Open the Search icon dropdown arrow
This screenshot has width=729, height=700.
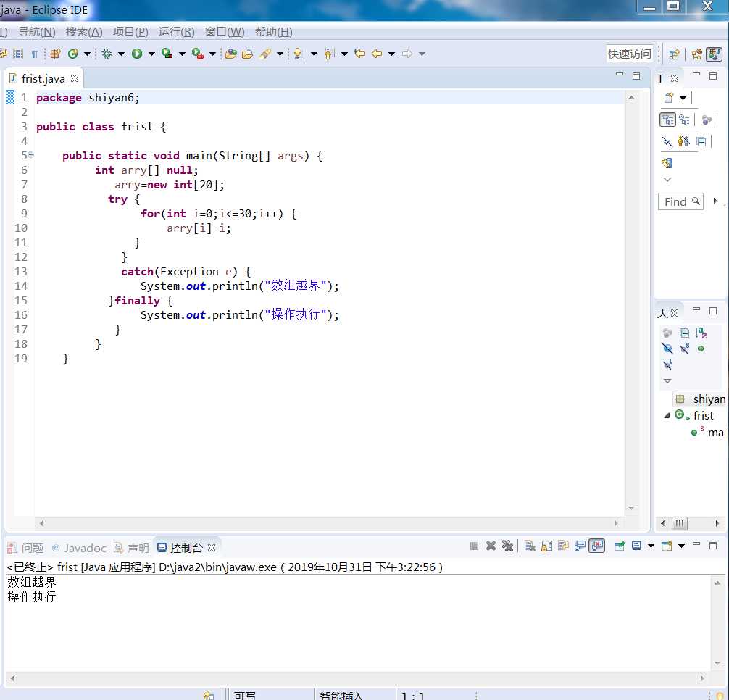280,54
